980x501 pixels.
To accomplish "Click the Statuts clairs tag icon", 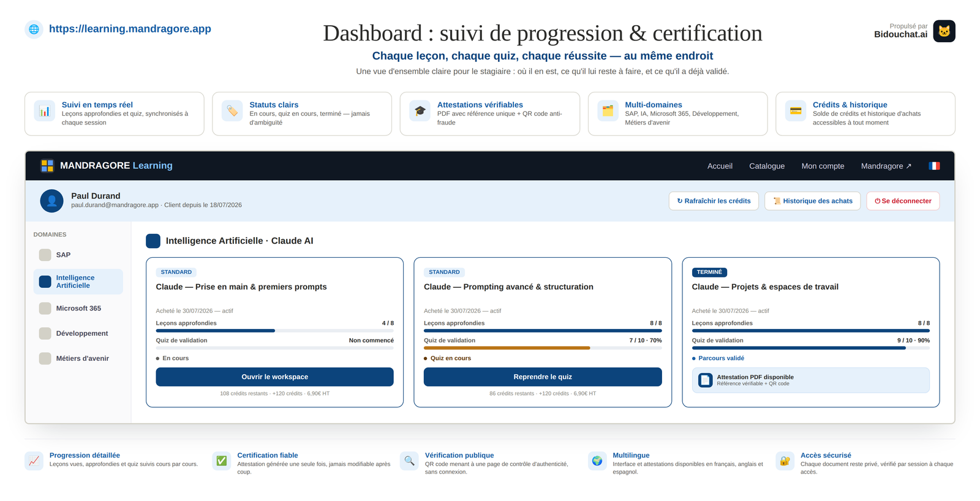I will pyautogui.click(x=232, y=111).
